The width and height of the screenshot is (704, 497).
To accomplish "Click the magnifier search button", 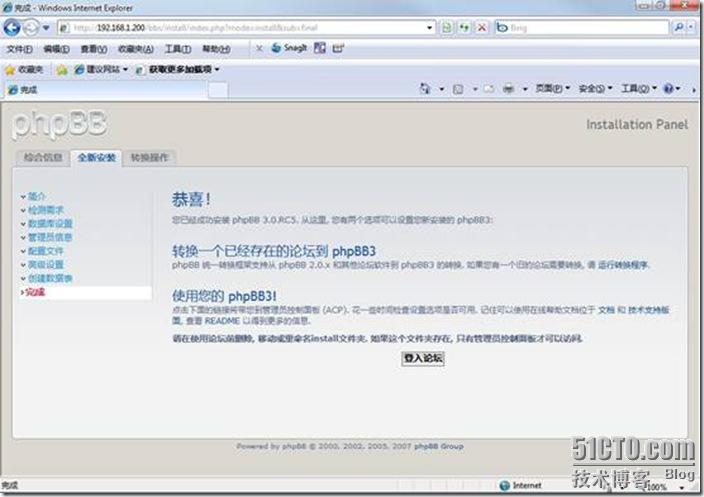I will [x=679, y=28].
